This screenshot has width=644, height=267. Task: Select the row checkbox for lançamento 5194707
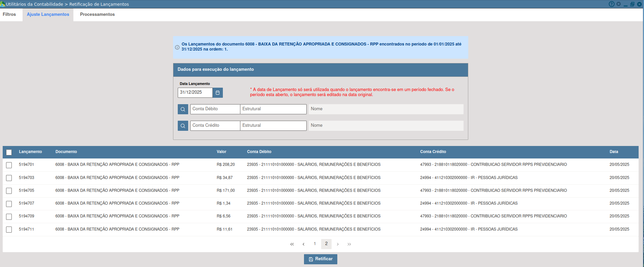coord(9,204)
